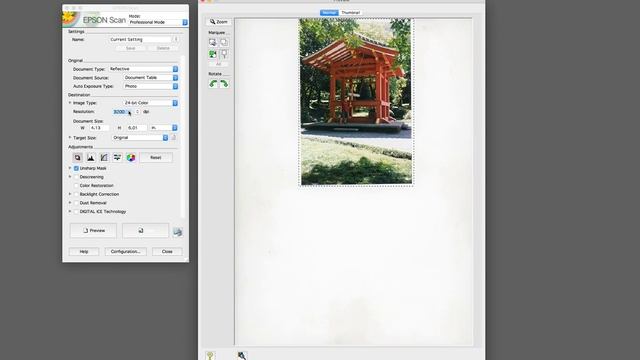Open the Auto Exposure Type dropdown
The width and height of the screenshot is (640, 360).
click(151, 86)
